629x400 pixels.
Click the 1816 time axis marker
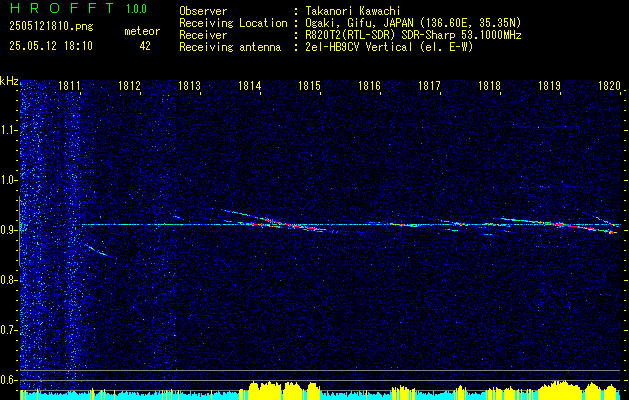[369, 85]
